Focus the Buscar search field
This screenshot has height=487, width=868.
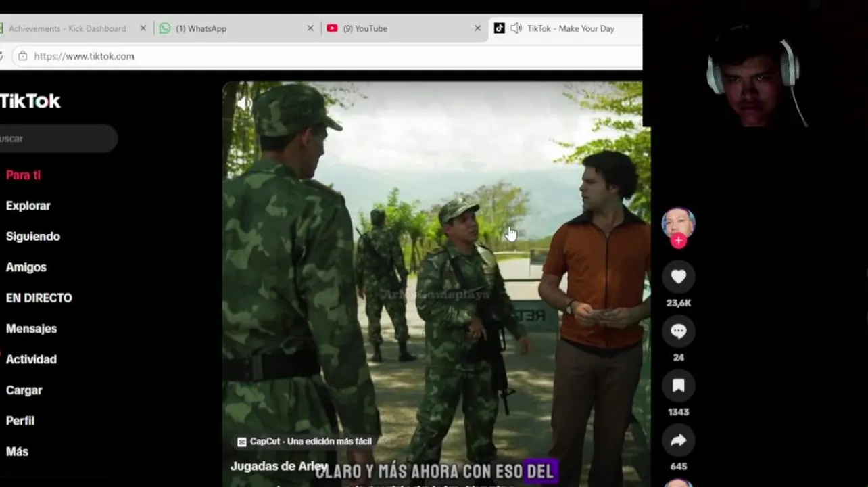57,138
